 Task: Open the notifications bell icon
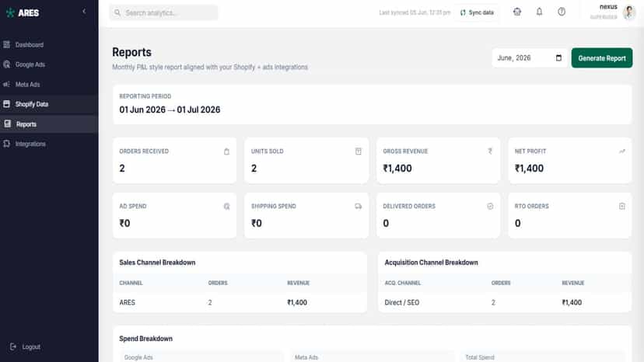539,12
